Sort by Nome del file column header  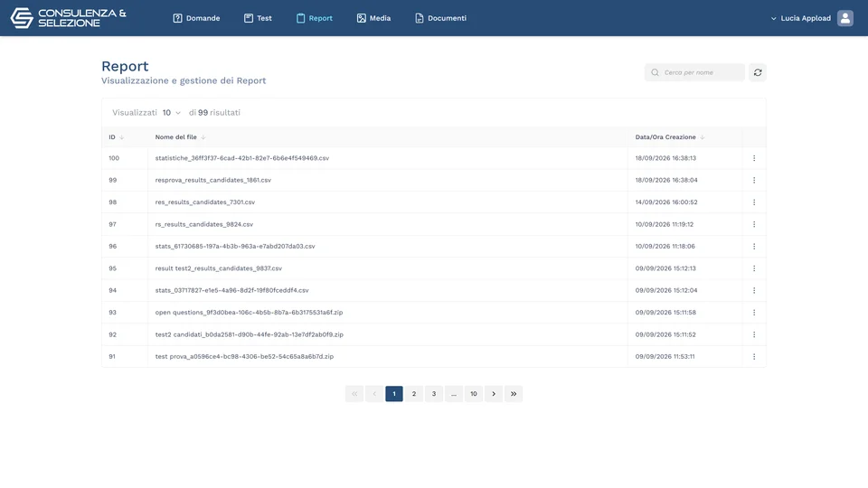[181, 137]
